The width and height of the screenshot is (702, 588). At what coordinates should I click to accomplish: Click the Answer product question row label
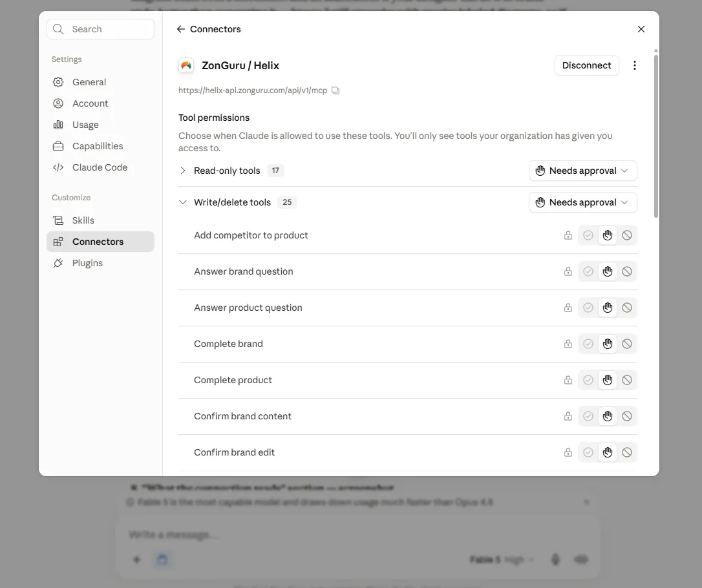[248, 308]
